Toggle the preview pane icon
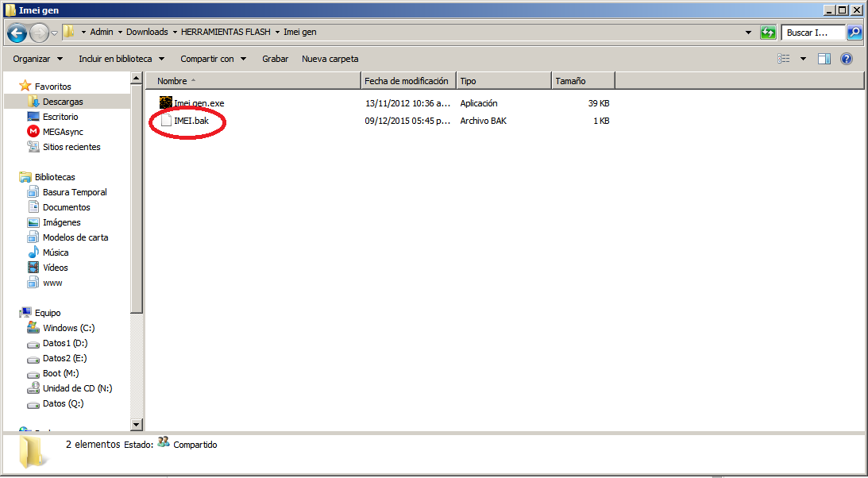This screenshot has height=478, width=868. 824,59
